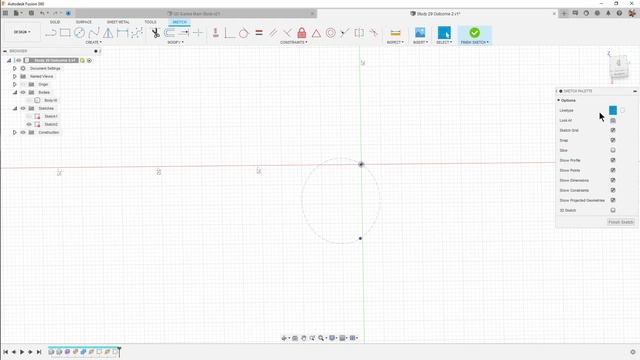Viewport: 640px width, 360px height.
Task: Open the Create dropdown menu
Action: coord(93,42)
